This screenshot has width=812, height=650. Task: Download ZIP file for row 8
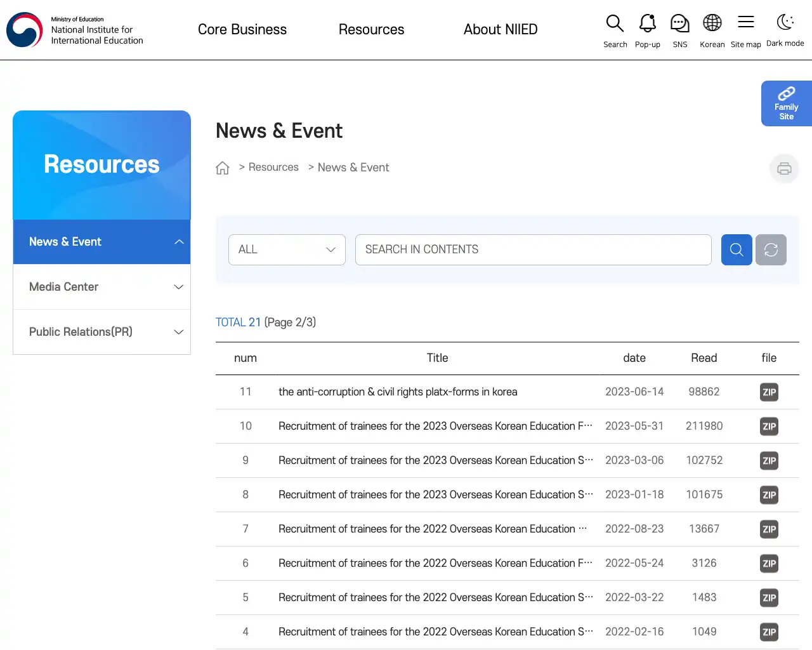[769, 495]
